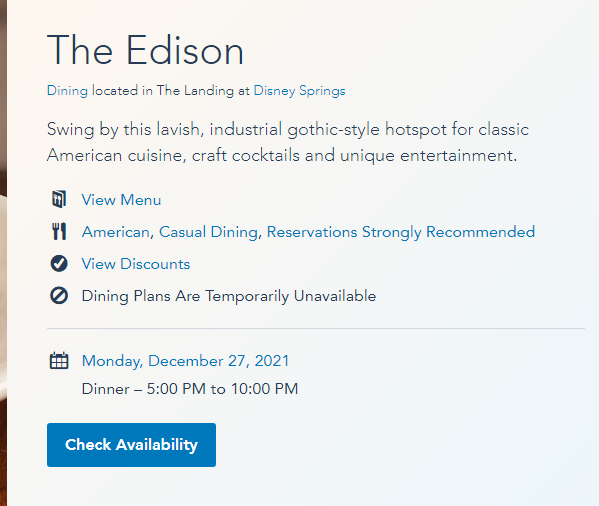Image resolution: width=599 pixels, height=506 pixels.
Task: Select the Casual Dining link
Action: click(208, 232)
